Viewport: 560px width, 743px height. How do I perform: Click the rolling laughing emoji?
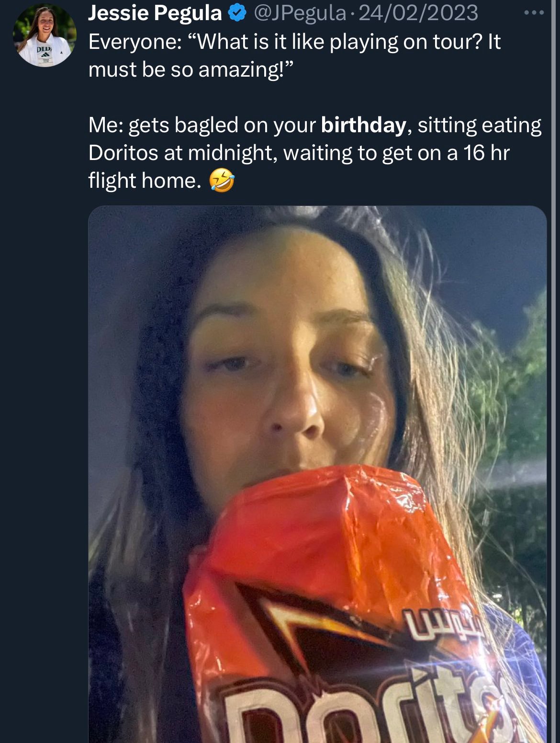click(222, 181)
